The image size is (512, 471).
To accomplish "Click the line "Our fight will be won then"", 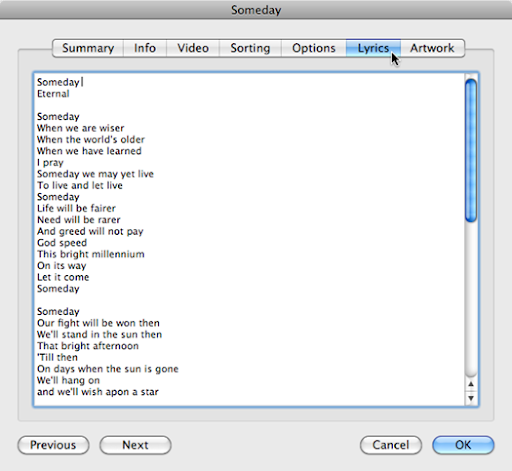I will (98, 323).
